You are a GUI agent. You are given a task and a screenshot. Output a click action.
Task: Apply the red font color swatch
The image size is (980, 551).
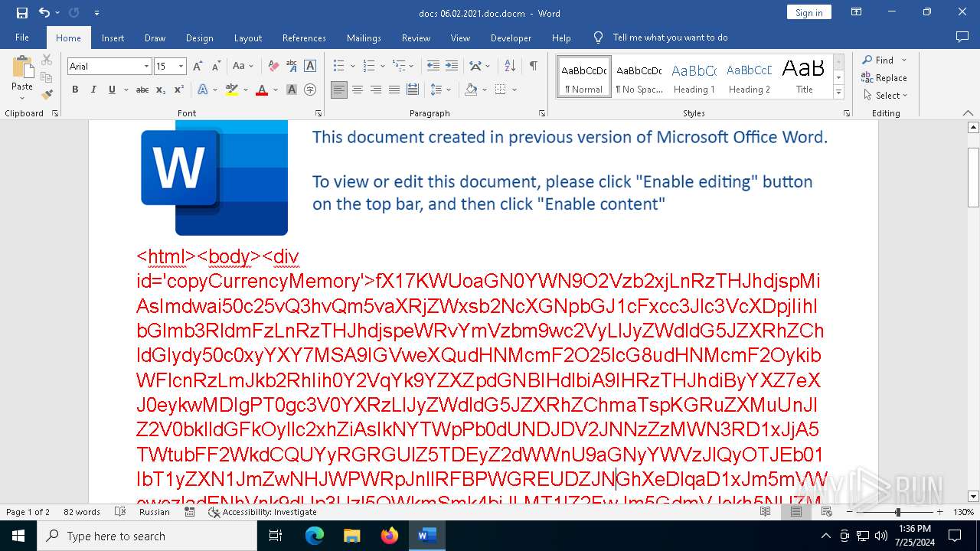click(262, 90)
